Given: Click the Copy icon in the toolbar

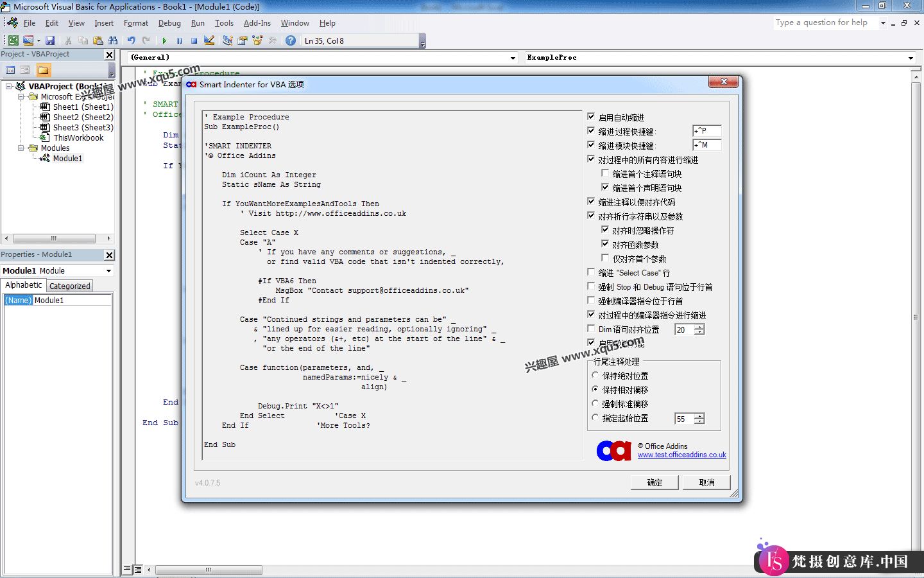Looking at the screenshot, I should 83,40.
